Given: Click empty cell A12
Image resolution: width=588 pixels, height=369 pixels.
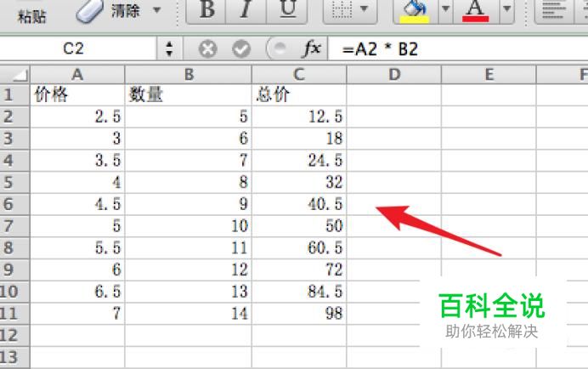Looking at the screenshot, I should point(77,335).
